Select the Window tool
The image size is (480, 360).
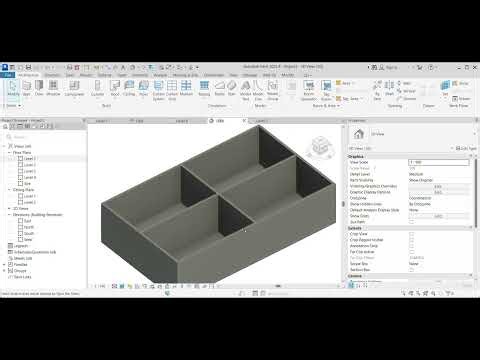pos(53,88)
